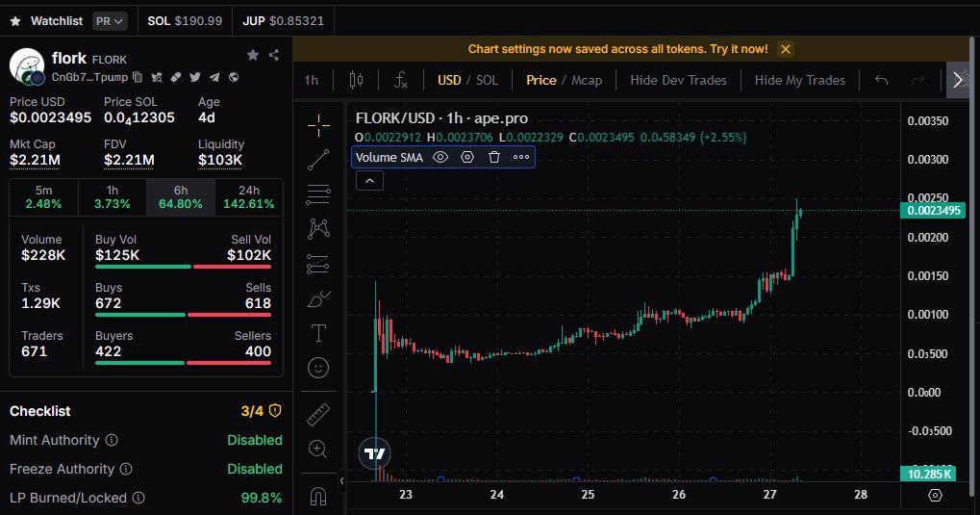Select the 6h stats tab

click(x=181, y=197)
